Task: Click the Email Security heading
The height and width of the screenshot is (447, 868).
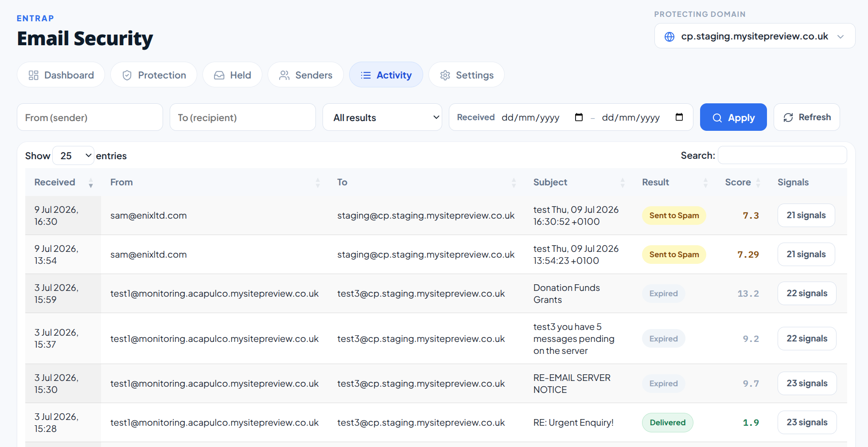Action: [85, 39]
